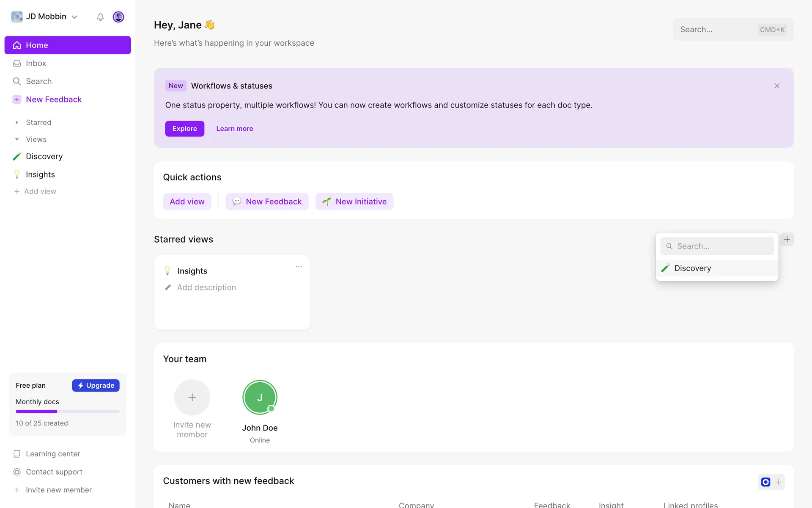812x508 pixels.
Task: Open the Learn more link
Action: pos(234,129)
